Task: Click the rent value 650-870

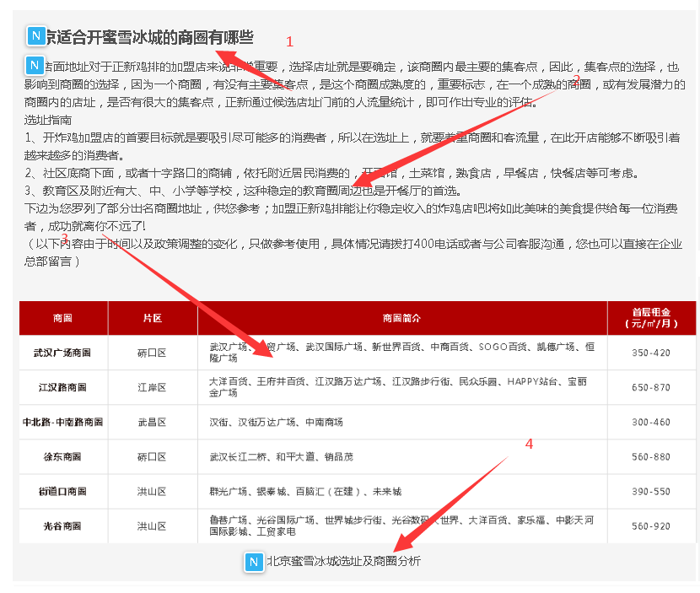Action: click(651, 387)
